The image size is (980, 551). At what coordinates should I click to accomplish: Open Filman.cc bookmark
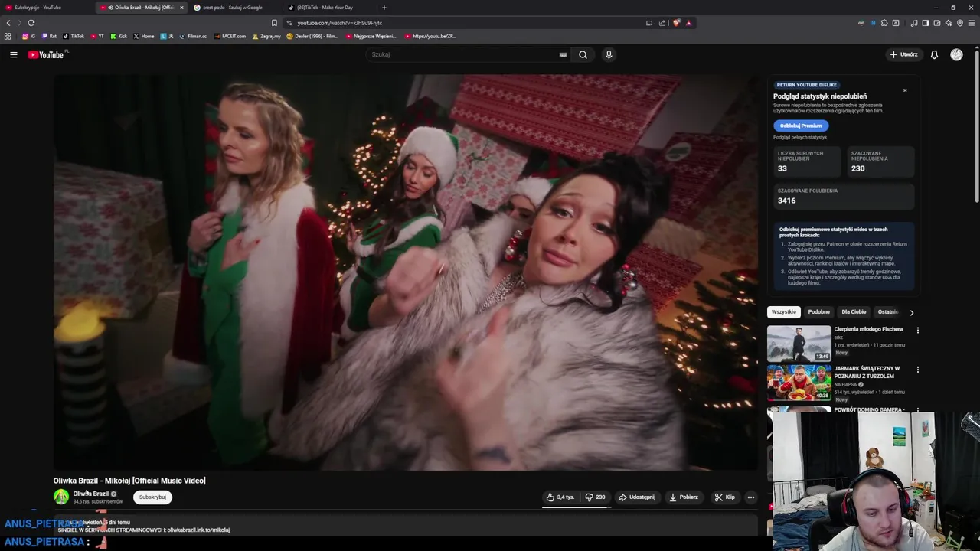193,36
